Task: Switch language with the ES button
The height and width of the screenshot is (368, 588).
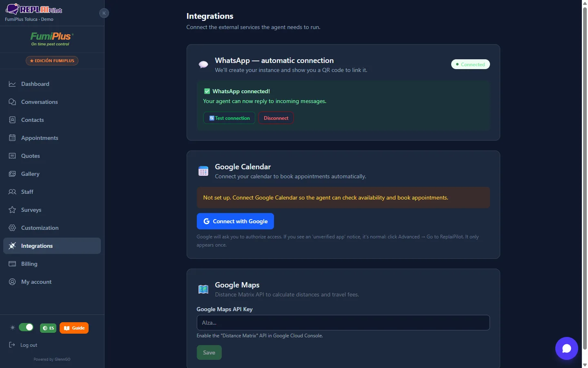Action: click(x=48, y=328)
